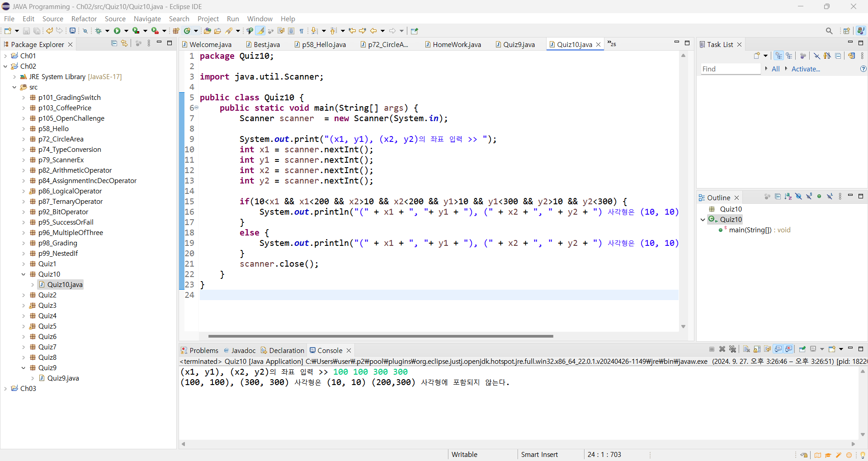Click Package Explorer view menu three-dots icon

pos(149,43)
